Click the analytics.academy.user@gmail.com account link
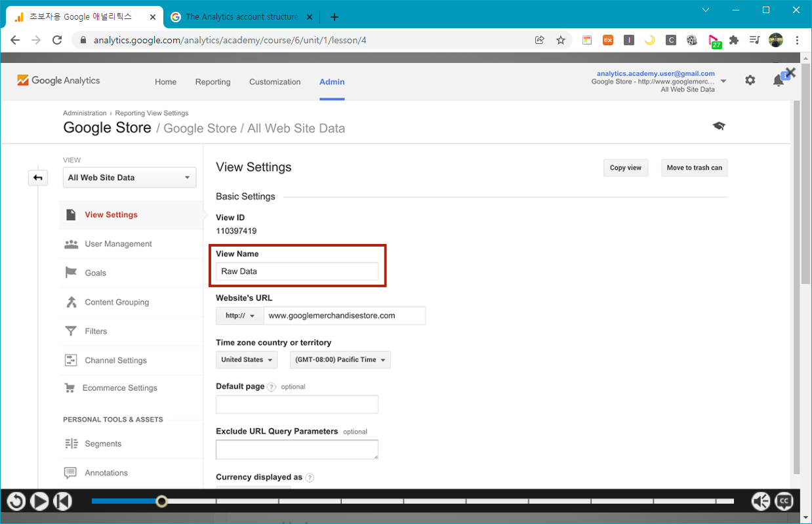The image size is (812, 524). click(x=656, y=73)
